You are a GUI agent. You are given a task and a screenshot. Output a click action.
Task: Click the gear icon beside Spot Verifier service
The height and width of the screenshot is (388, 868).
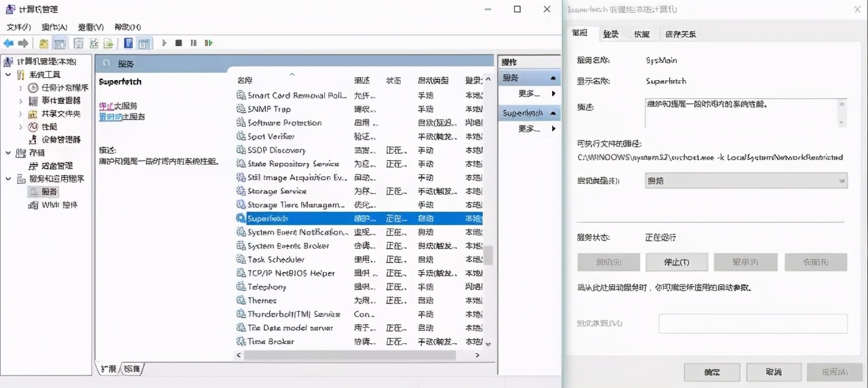[x=241, y=136]
